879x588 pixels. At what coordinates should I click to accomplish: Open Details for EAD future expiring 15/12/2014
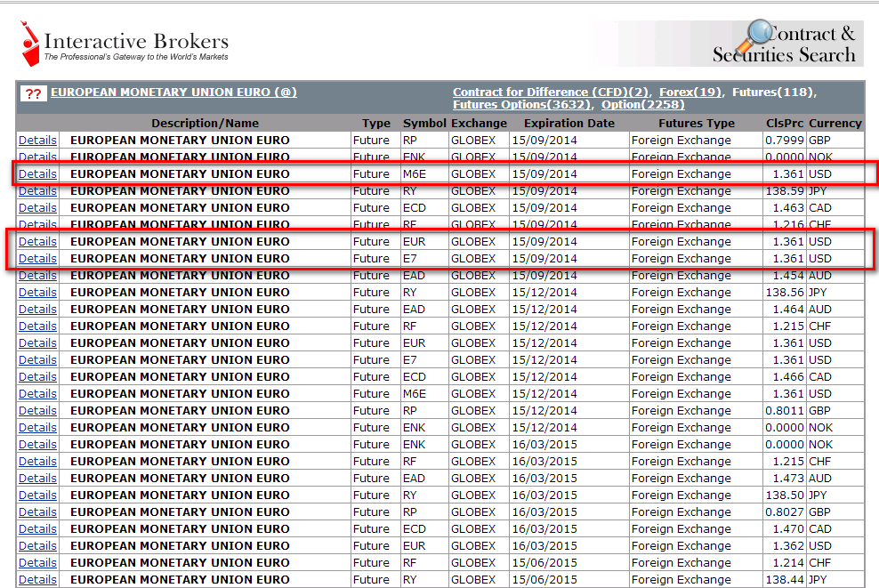click(x=37, y=309)
